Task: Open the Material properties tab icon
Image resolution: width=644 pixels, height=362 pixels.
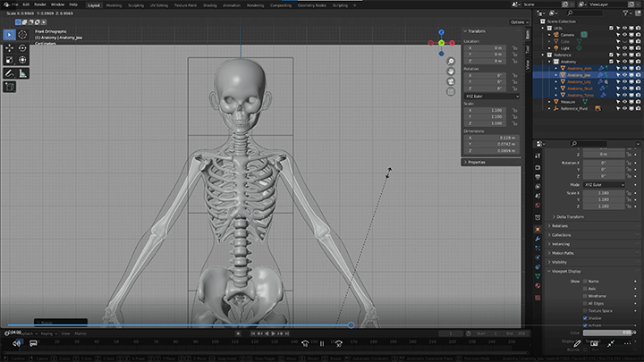Action: point(538,286)
